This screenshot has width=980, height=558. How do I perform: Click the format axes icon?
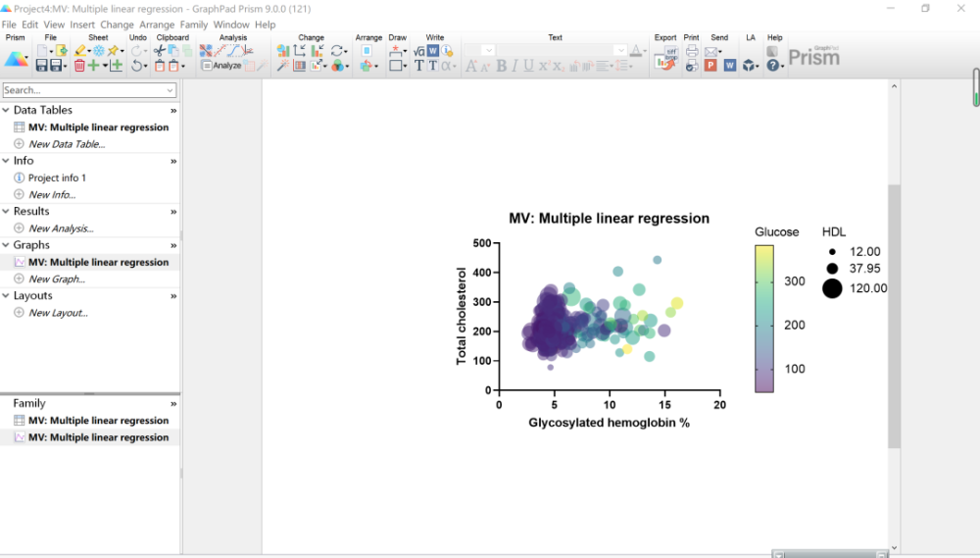(x=299, y=51)
